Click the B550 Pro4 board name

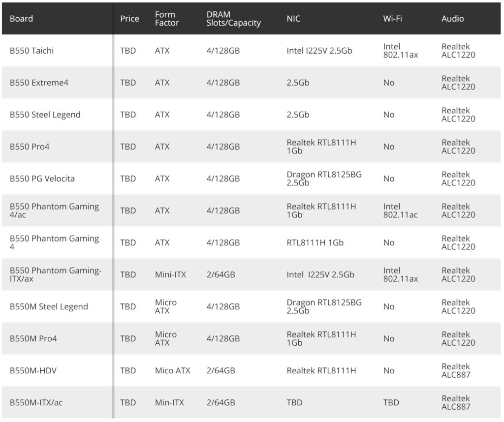[x=30, y=147]
